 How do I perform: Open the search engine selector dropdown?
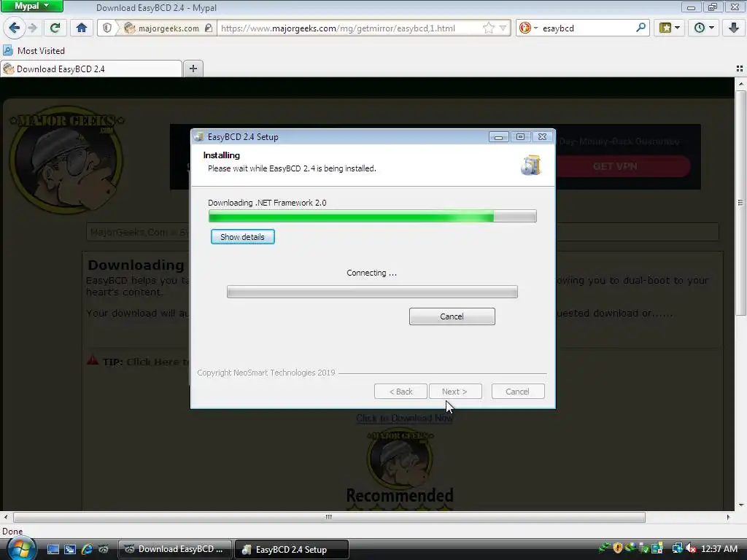pos(528,28)
